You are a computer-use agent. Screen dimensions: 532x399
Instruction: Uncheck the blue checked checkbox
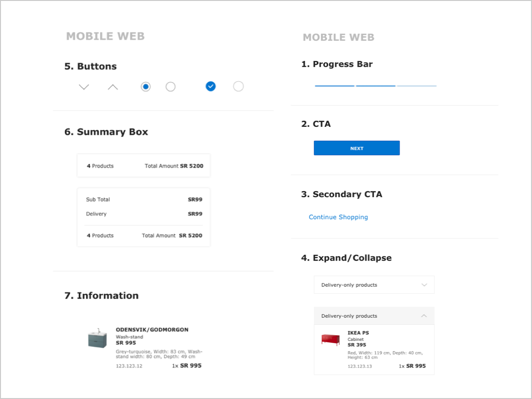(211, 86)
